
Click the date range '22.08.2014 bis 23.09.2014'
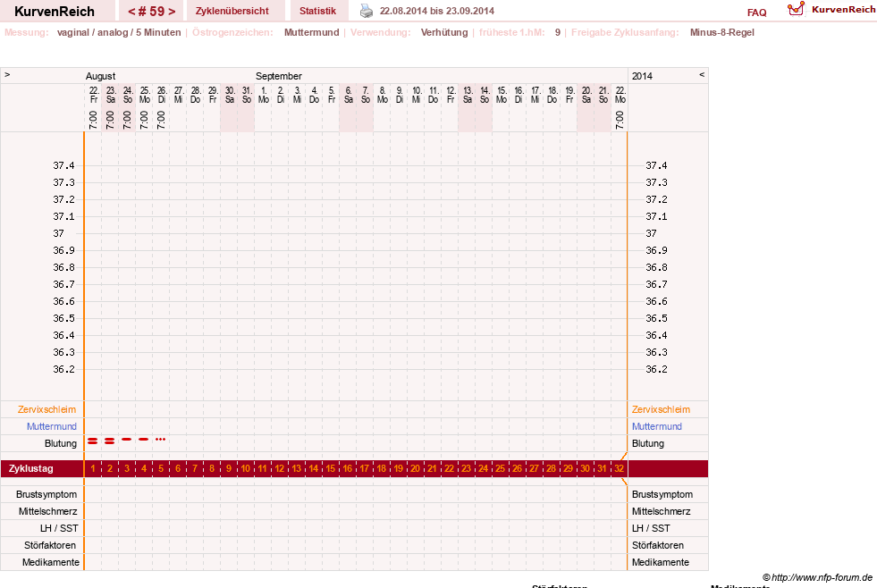[x=437, y=11]
